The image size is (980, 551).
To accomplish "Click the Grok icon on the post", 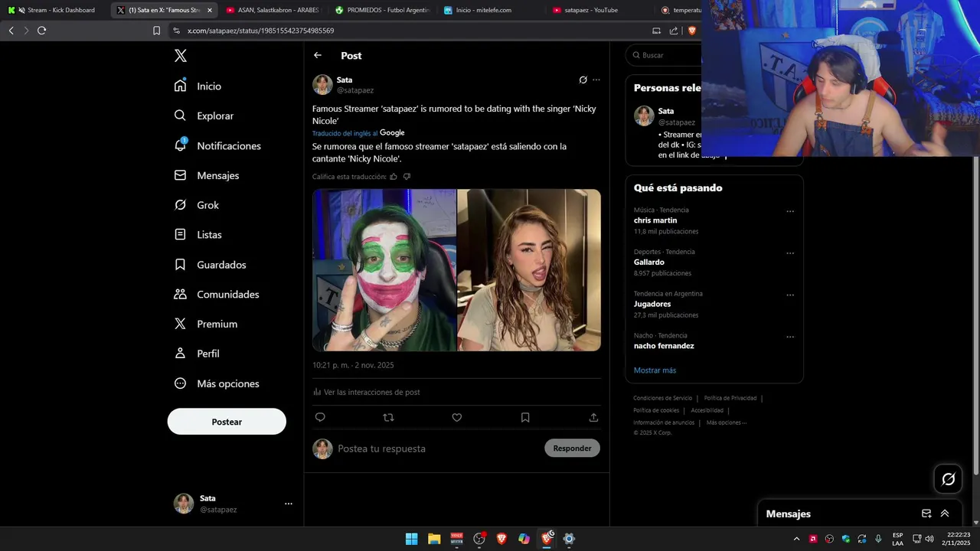I will tap(583, 80).
